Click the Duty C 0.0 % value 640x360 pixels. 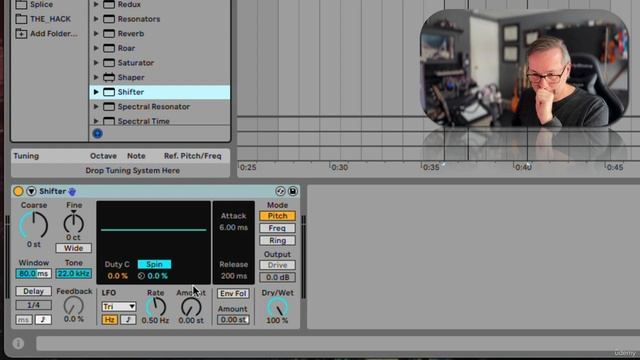pyautogui.click(x=118, y=276)
